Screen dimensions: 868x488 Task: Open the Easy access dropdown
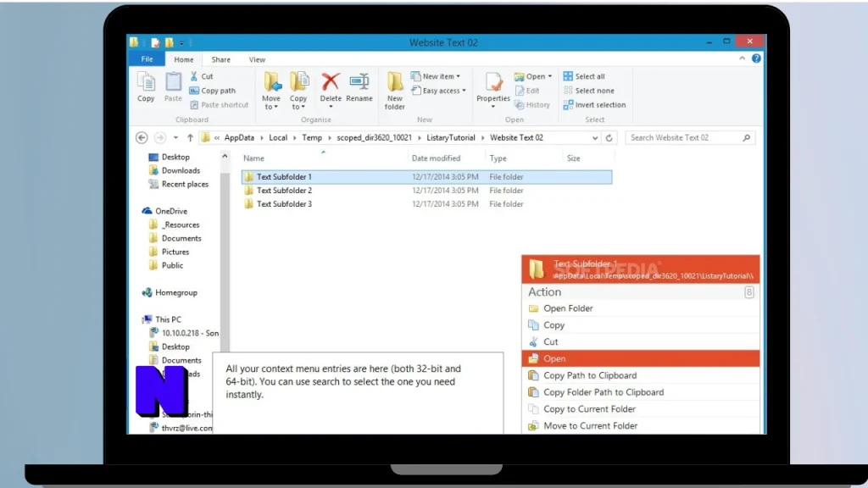[438, 91]
